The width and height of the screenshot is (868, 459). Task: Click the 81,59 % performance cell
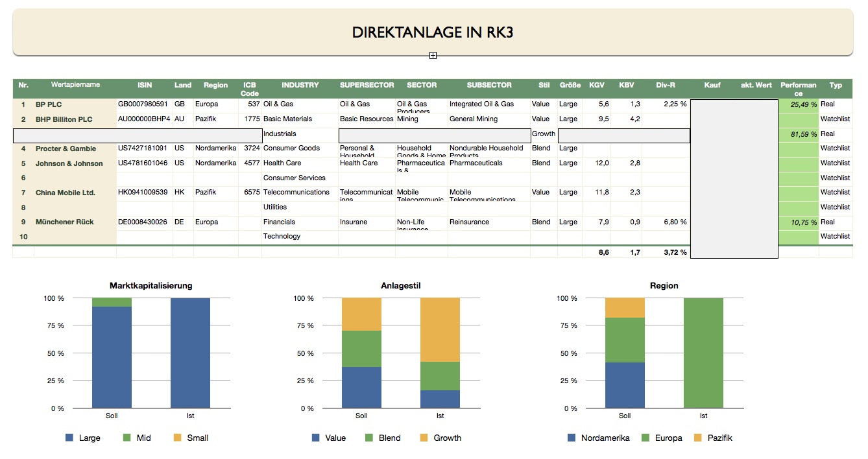coord(799,134)
